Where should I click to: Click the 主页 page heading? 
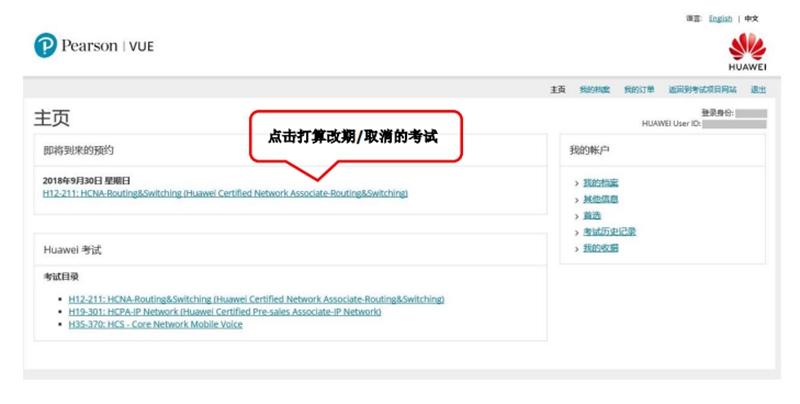[52, 118]
